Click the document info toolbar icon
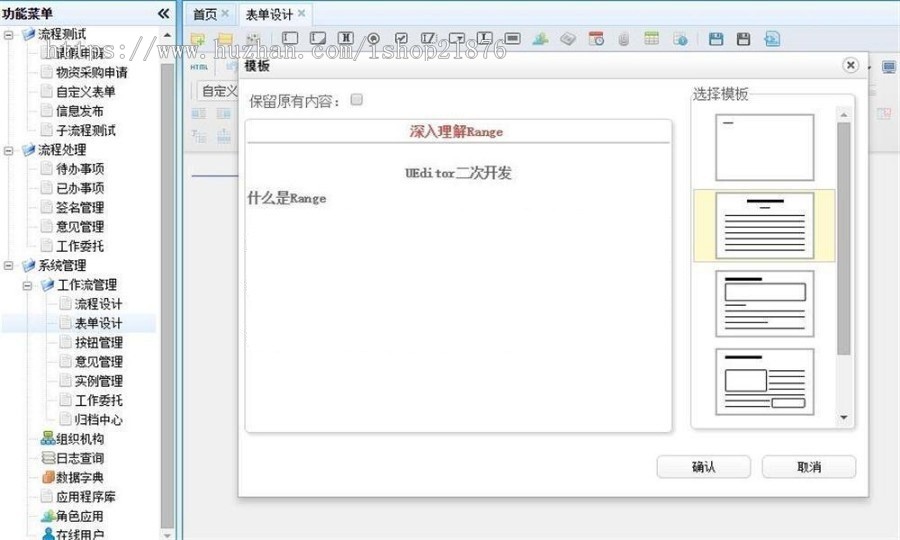Screen dimensions: 900x540 (x=680, y=38)
